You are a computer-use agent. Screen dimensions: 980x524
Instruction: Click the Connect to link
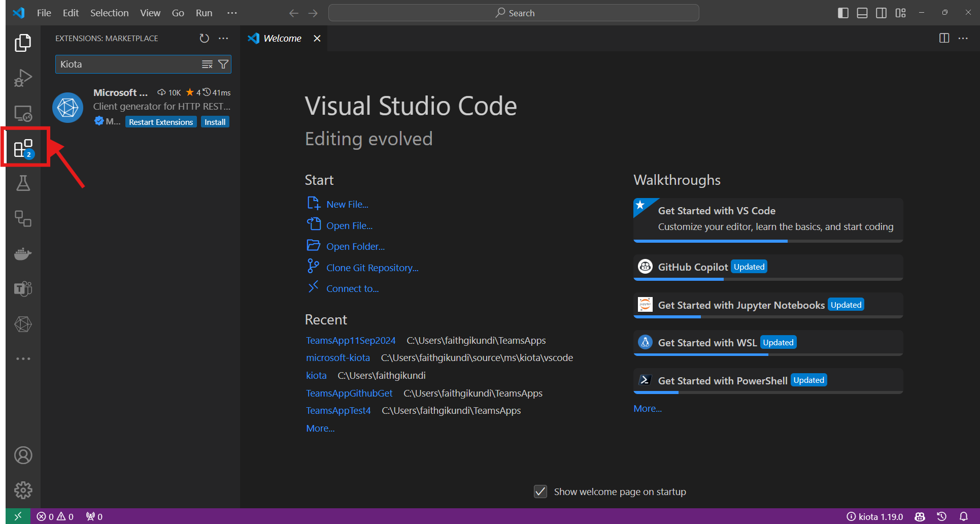(352, 289)
